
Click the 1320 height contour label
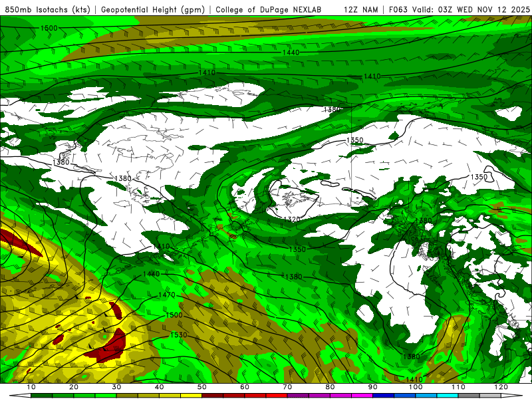click(x=292, y=219)
